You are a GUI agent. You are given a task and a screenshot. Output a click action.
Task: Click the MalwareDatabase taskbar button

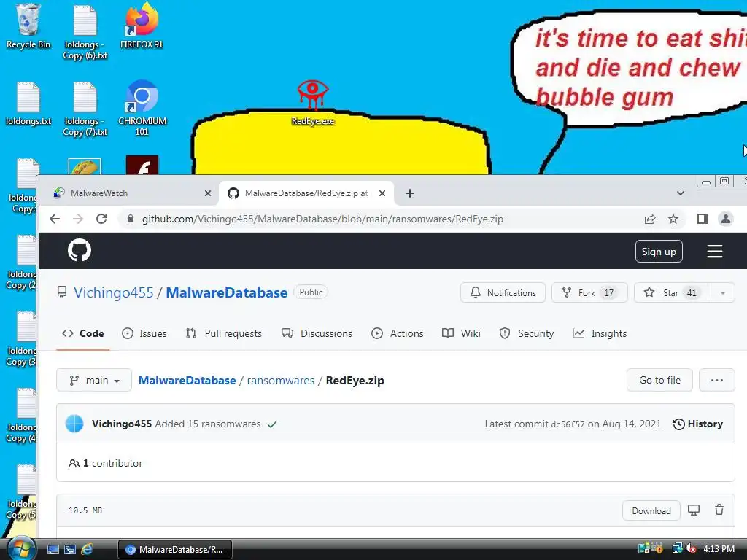pos(175,550)
